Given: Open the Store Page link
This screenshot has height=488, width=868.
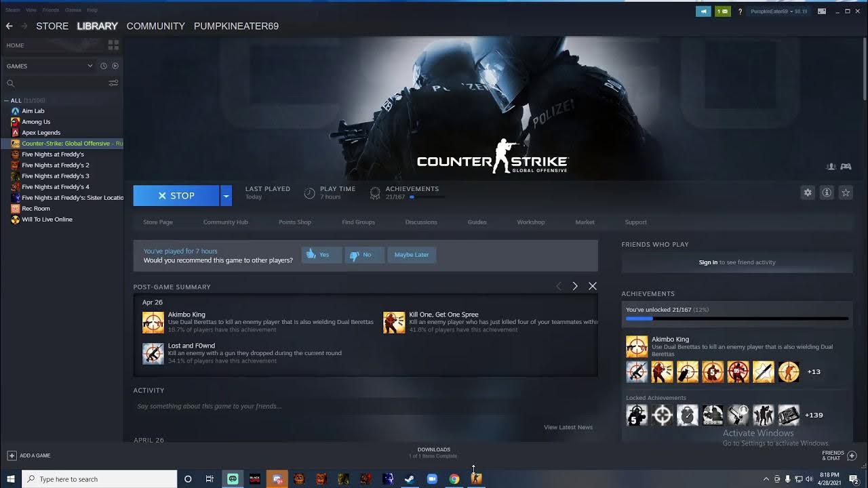Looking at the screenshot, I should point(158,222).
